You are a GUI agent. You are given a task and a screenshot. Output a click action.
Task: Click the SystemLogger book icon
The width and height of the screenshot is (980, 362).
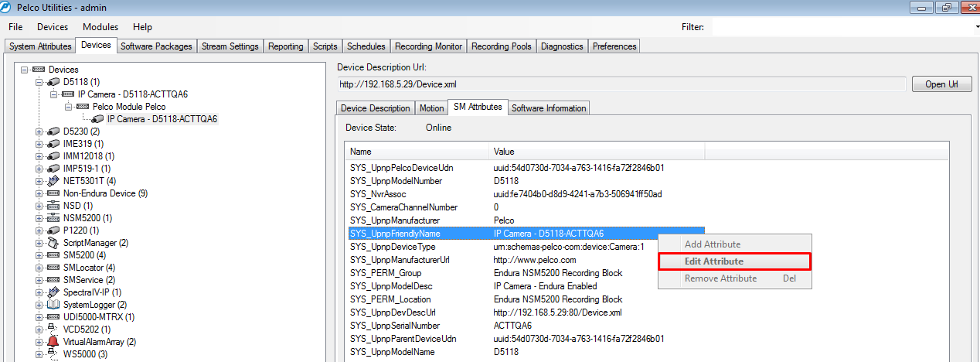click(x=53, y=305)
